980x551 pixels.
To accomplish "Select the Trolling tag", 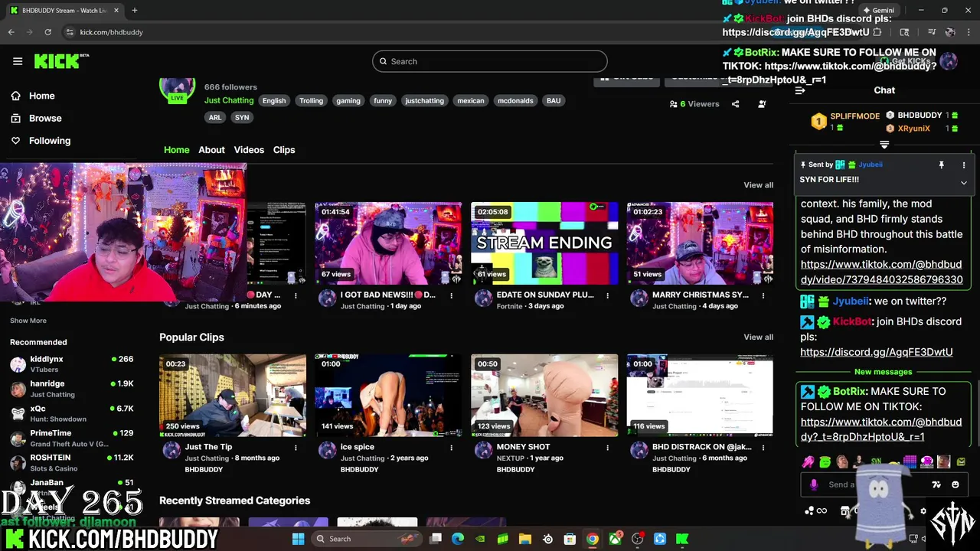I will coord(311,100).
